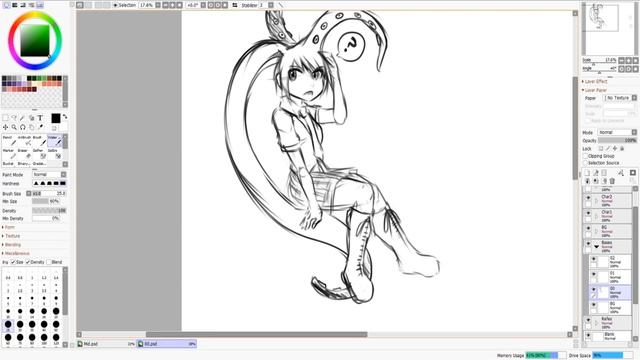Click the straight line drawing mode icon
The height and width of the screenshot is (360, 640).
coord(280,5)
